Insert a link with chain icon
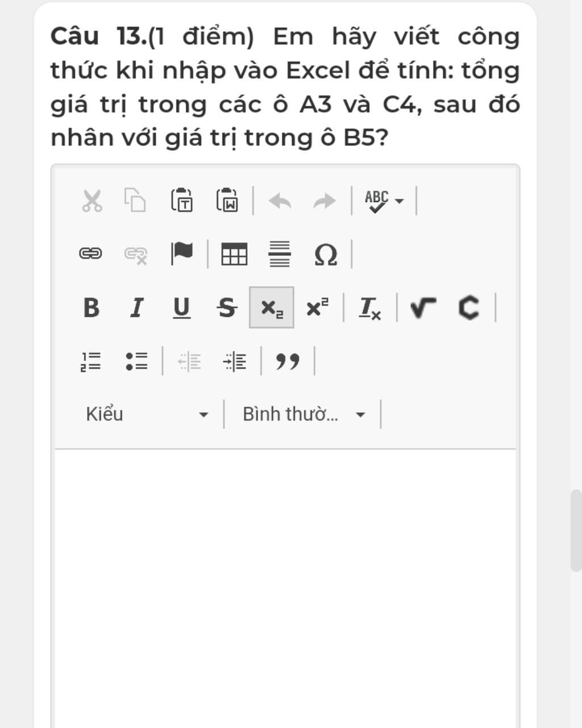582x728 pixels. click(x=90, y=254)
